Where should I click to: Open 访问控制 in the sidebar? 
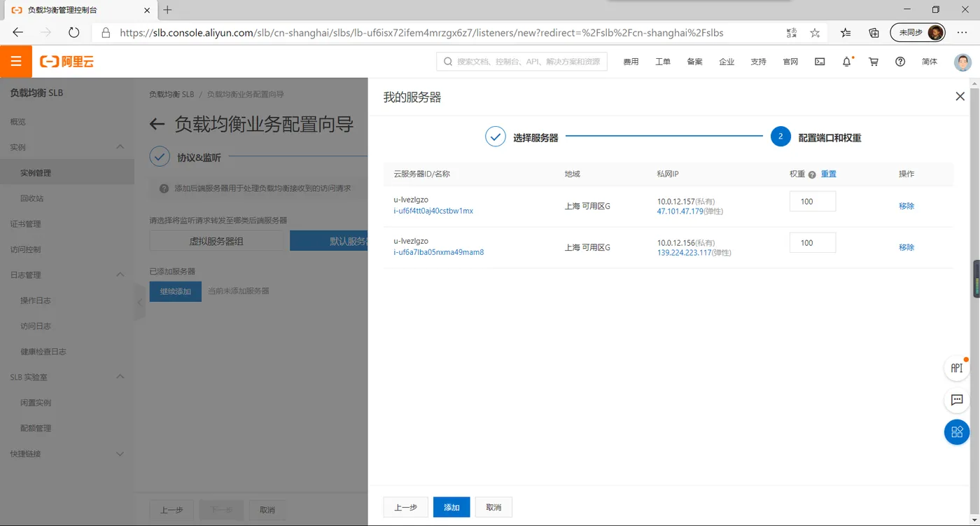pos(25,249)
